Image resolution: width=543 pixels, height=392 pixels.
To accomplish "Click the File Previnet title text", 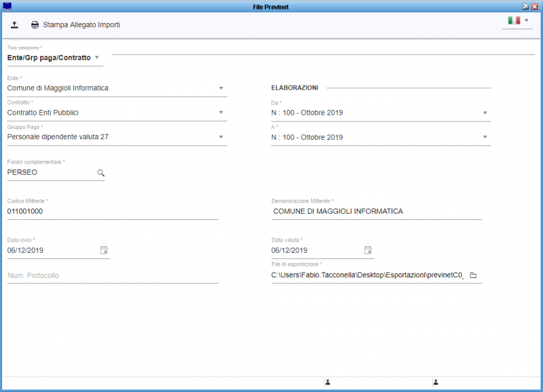I will (271, 7).
